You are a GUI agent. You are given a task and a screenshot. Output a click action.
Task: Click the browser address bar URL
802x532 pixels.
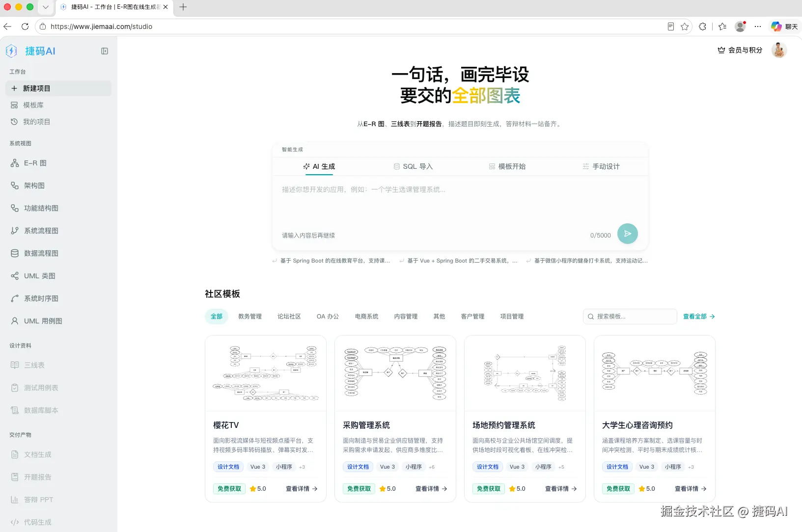(101, 27)
